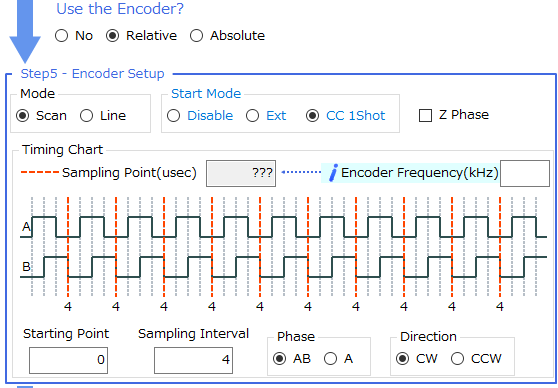The image size is (558, 388).
Task: Click the Sampling Interval input field
Action: [193, 360]
